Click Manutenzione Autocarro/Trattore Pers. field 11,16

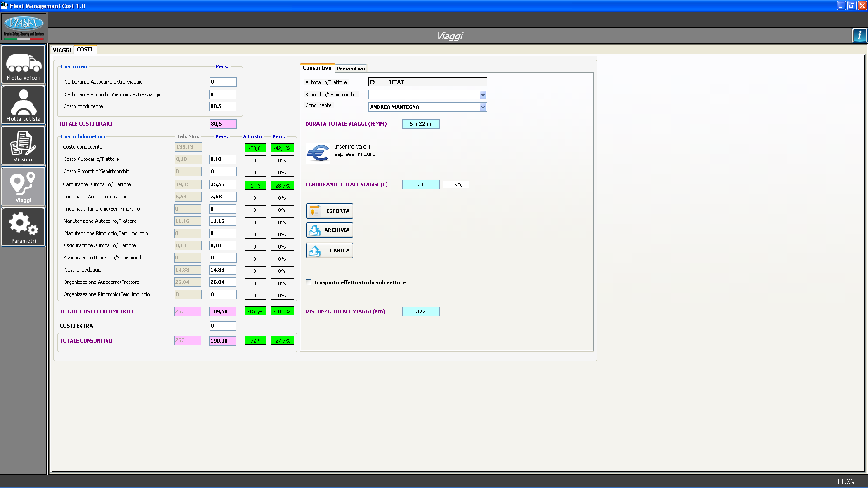pos(223,221)
